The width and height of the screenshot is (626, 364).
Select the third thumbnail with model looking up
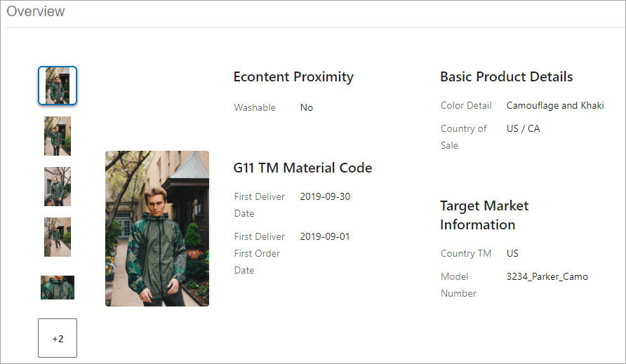tap(58, 187)
